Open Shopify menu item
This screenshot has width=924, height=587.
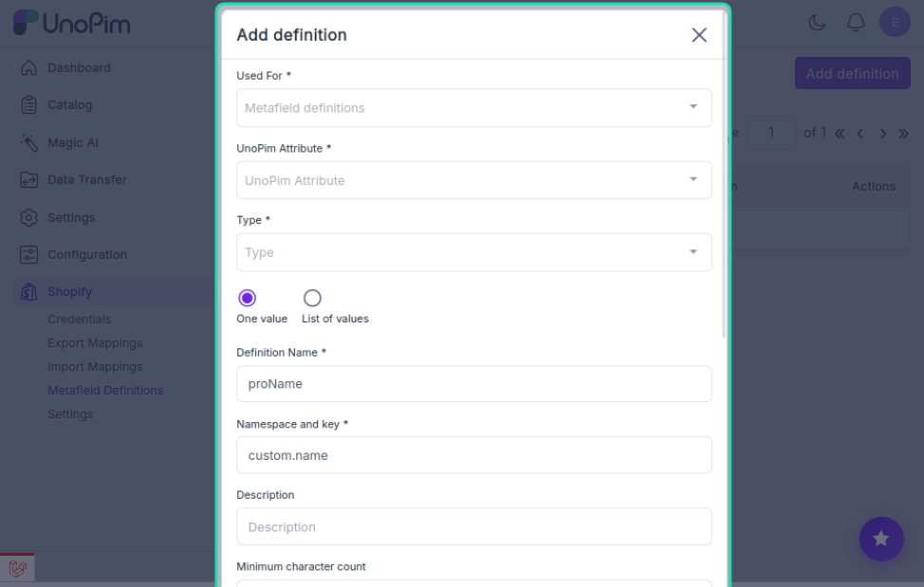click(69, 291)
